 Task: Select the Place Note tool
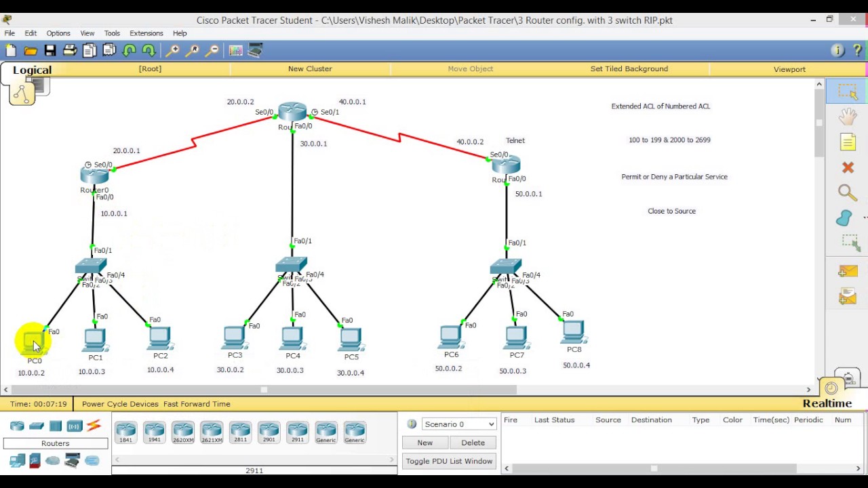[x=848, y=142]
